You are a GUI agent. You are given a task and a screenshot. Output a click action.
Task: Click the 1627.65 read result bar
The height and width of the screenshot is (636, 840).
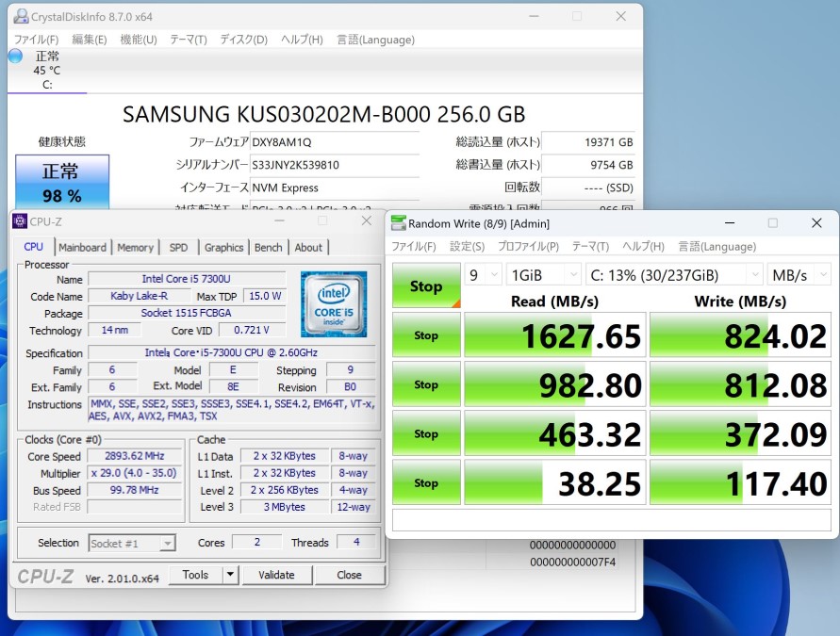554,335
